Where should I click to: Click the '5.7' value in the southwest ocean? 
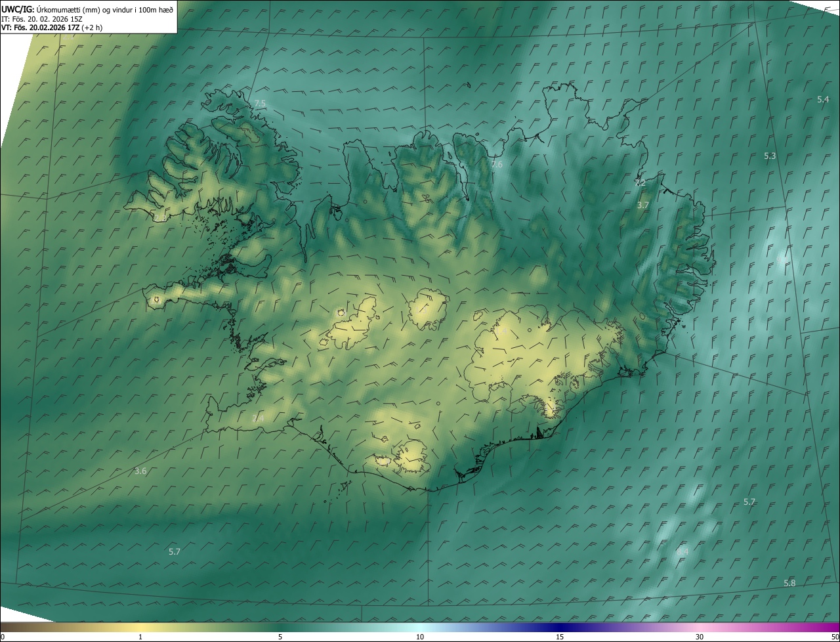point(175,551)
